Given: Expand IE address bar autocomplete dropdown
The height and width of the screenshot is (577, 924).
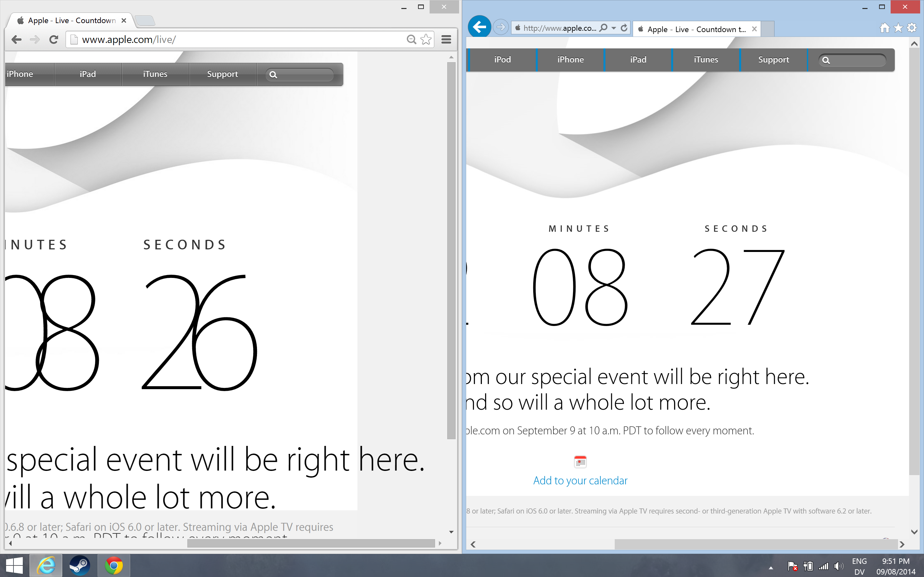Looking at the screenshot, I should (x=613, y=28).
